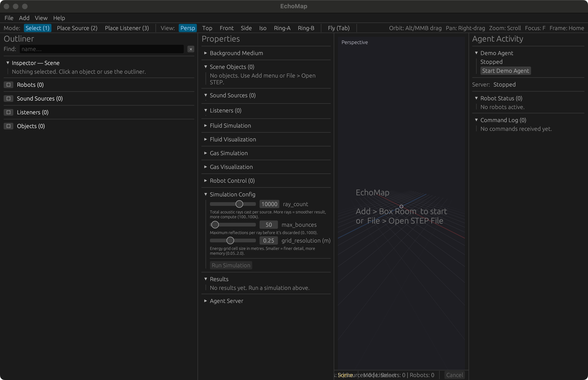The width and height of the screenshot is (588, 380).
Task: Click the Perspective viewport label
Action: [x=355, y=42]
